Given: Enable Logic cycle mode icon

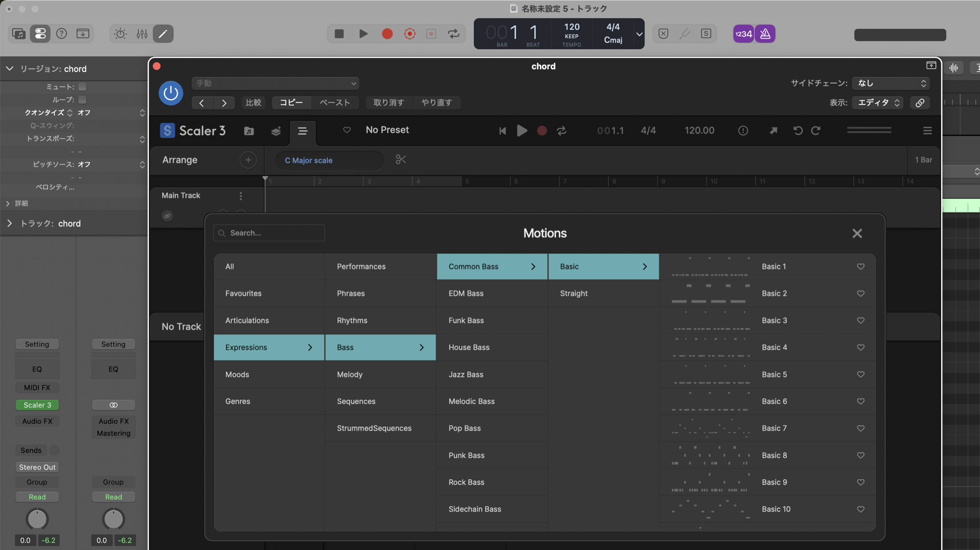Looking at the screenshot, I should [x=453, y=34].
